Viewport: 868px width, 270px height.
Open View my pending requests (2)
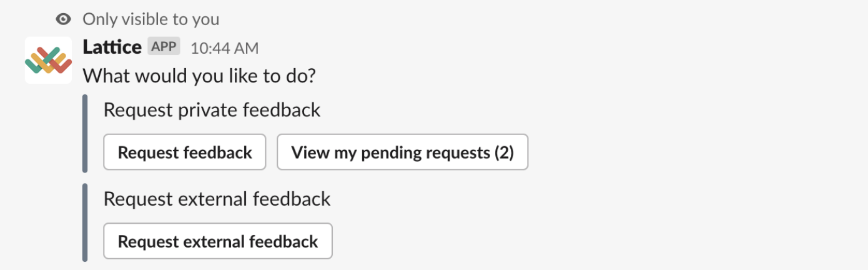[x=403, y=152]
